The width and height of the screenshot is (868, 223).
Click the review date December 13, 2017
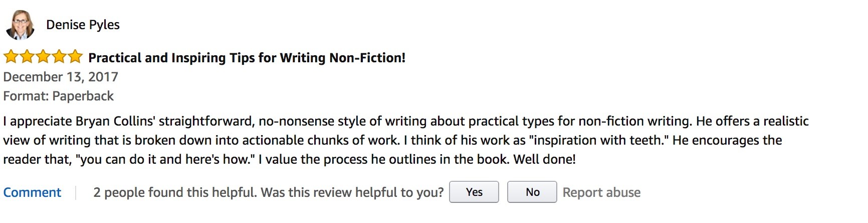61,77
